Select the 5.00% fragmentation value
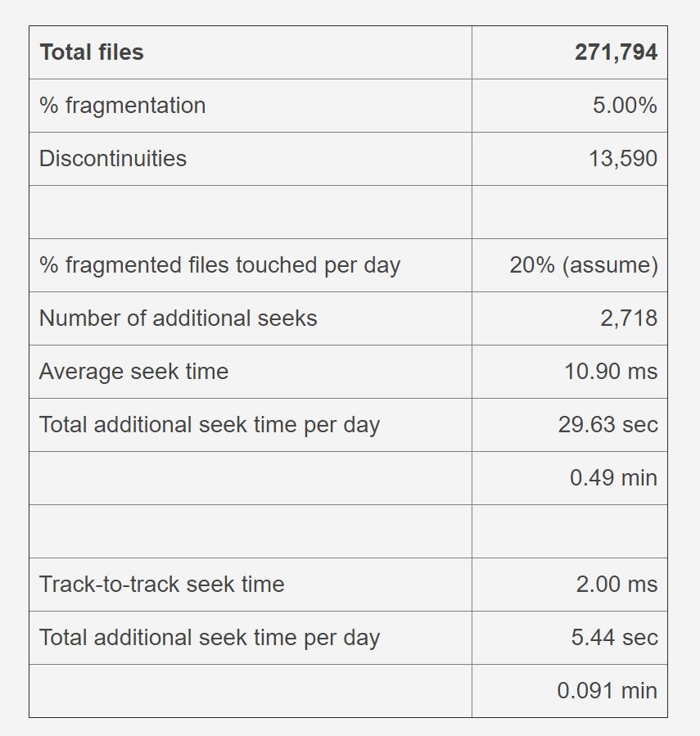 [625, 106]
